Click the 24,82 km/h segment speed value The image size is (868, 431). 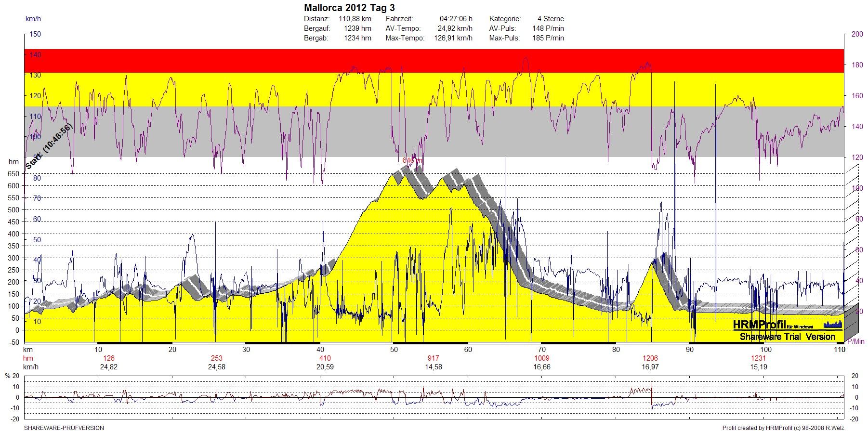[x=108, y=367]
